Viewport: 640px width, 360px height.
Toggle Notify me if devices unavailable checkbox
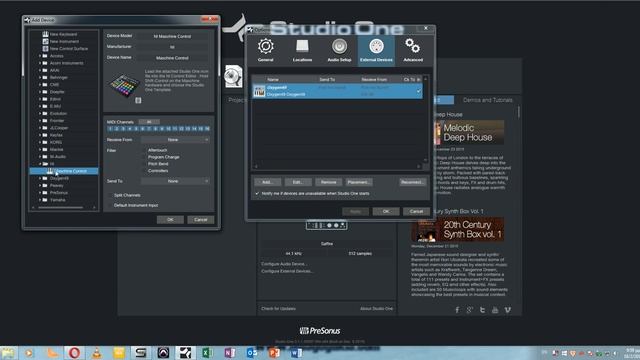click(x=257, y=193)
